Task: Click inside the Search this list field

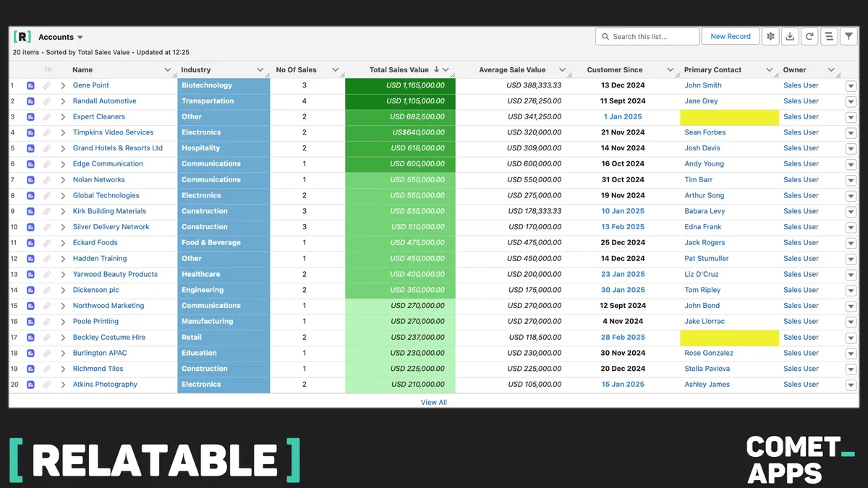Action: coord(647,36)
